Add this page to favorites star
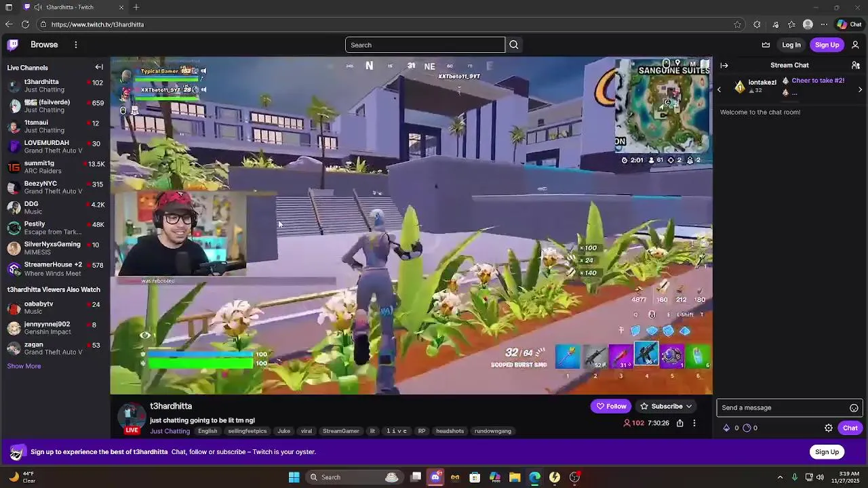 [737, 24]
